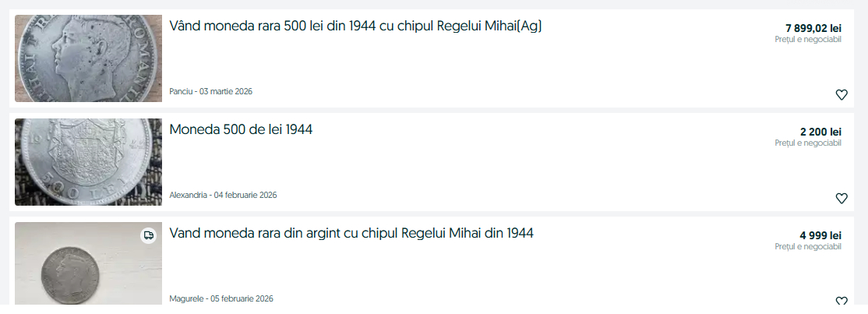Click 'Prețul e negociabil' under 2 200 lei
This screenshot has height=314, width=868.
[x=808, y=143]
